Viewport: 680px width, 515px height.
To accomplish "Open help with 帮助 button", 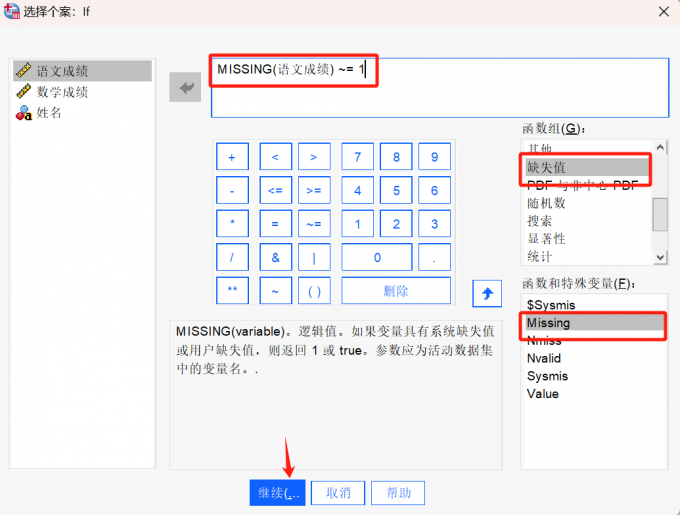I will point(398,493).
